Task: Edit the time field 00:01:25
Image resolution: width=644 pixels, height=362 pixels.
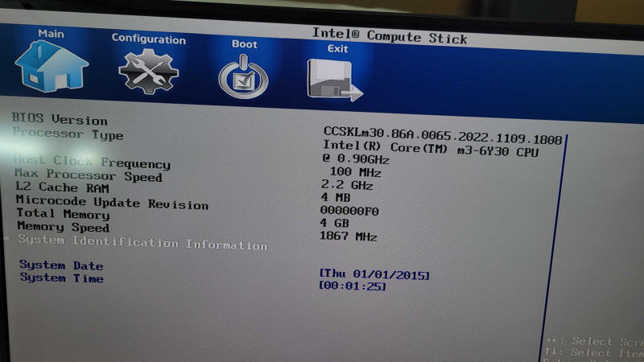Action: click(353, 286)
